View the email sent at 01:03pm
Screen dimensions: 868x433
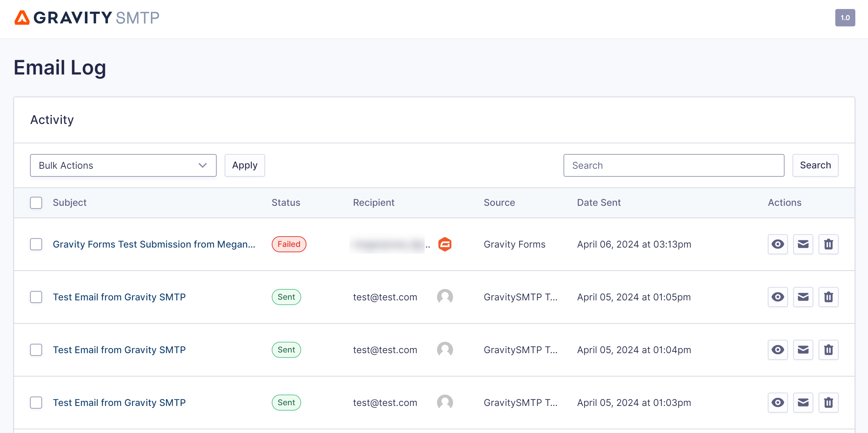[x=777, y=403]
